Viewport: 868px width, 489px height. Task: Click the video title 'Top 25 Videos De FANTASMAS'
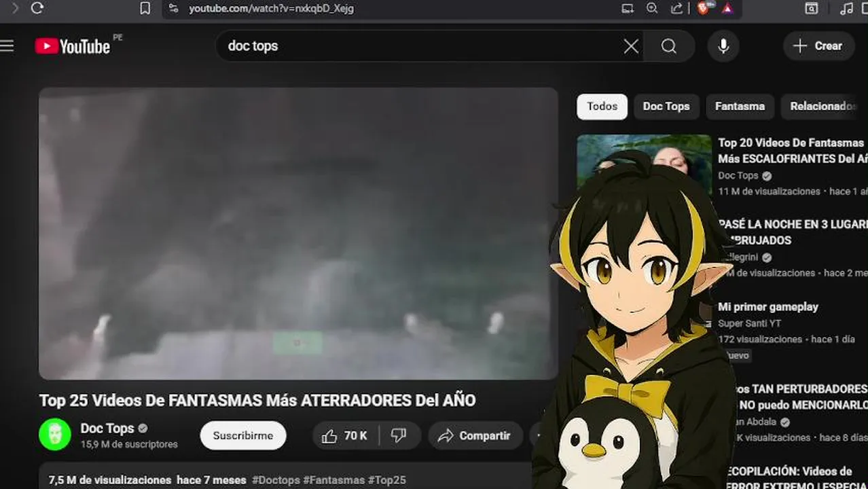tap(257, 400)
